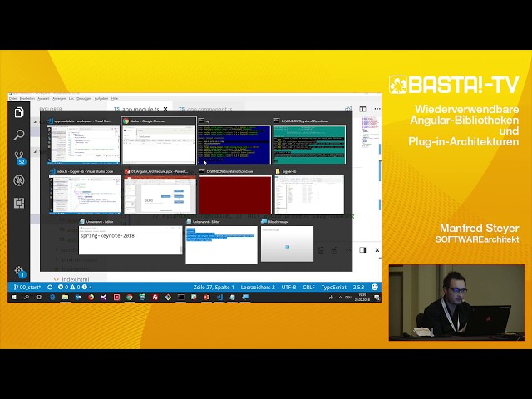Open the Action Center notifications icon
532x399 pixels.
click(377, 298)
